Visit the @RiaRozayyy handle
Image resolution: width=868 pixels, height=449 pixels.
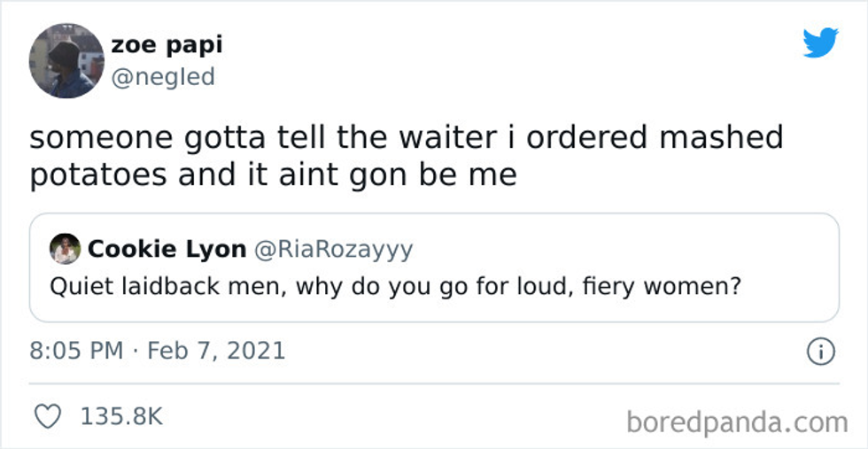(334, 250)
